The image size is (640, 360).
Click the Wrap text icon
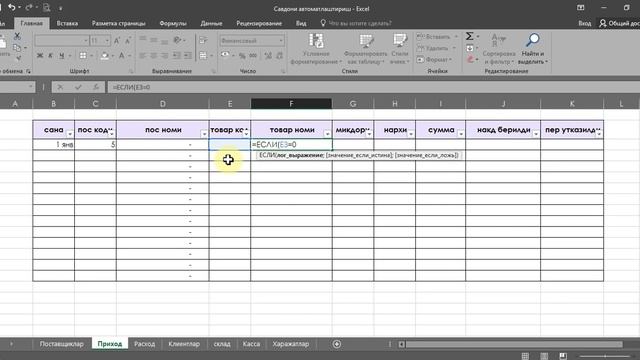pos(203,40)
